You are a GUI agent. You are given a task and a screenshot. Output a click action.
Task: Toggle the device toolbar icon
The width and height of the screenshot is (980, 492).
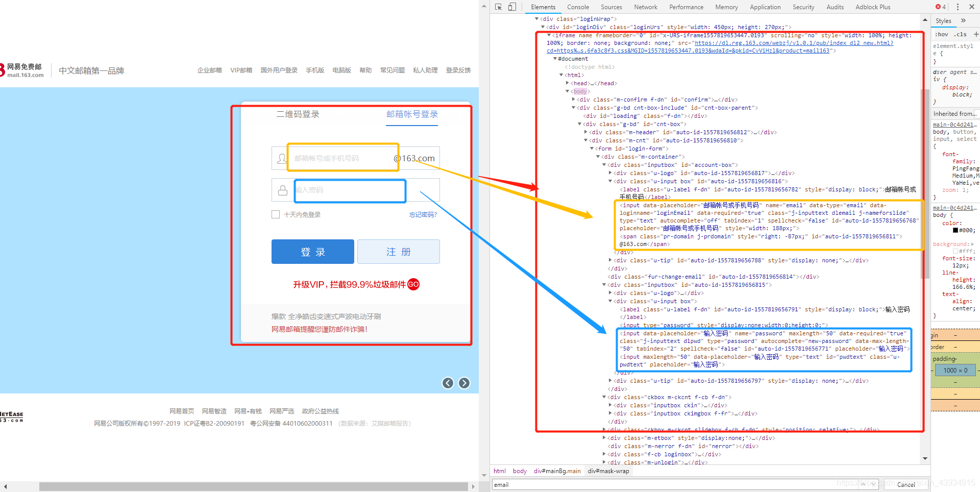[512, 7]
